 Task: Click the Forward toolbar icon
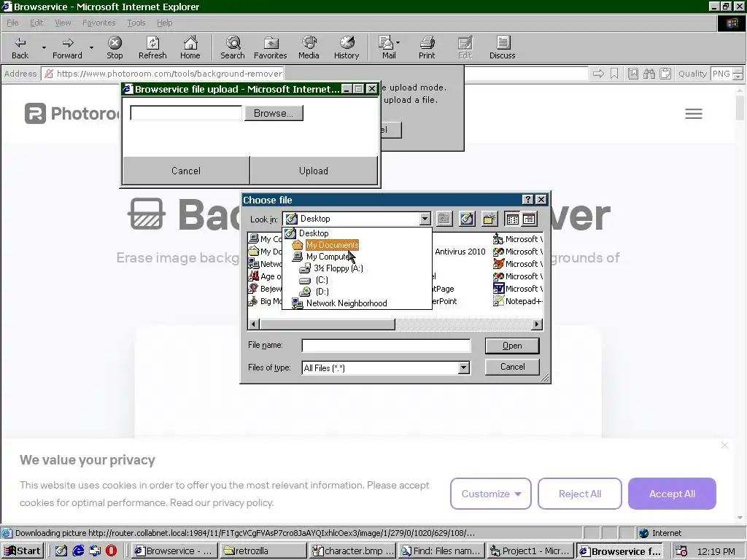[x=67, y=47]
